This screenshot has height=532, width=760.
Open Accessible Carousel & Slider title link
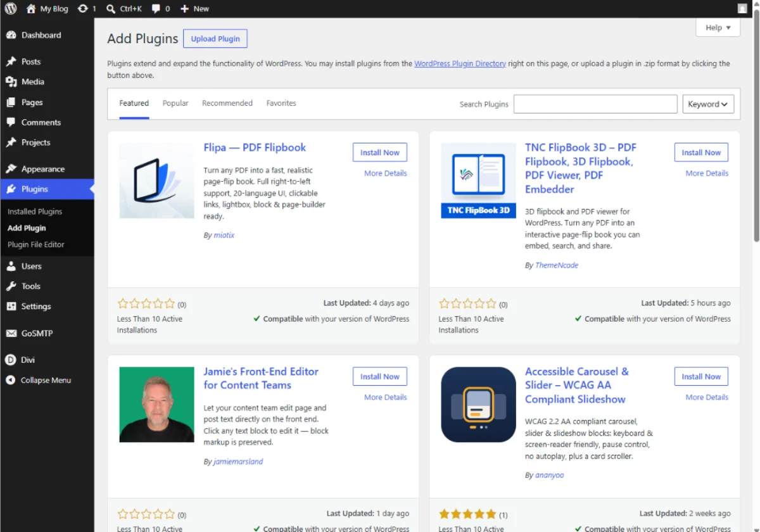[x=577, y=385]
